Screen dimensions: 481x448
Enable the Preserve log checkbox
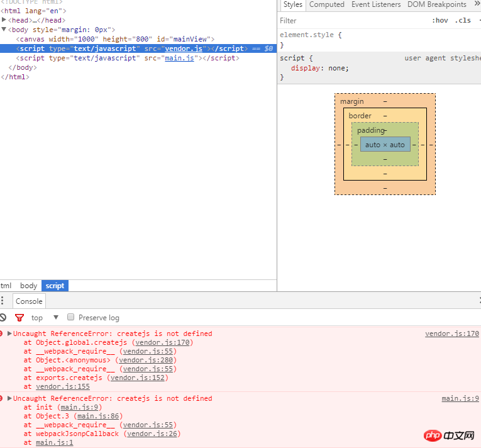[x=70, y=317]
